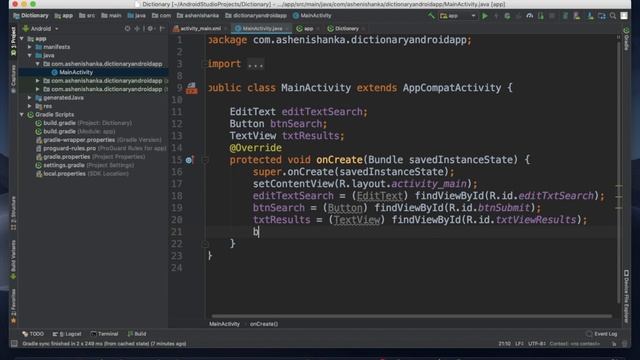Click the Apply Changes lightning icon
Screen dimensions: 640x360
click(496, 16)
